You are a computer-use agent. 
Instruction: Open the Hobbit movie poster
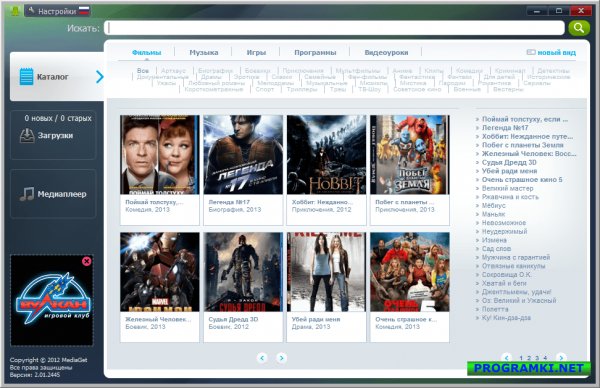(326, 155)
